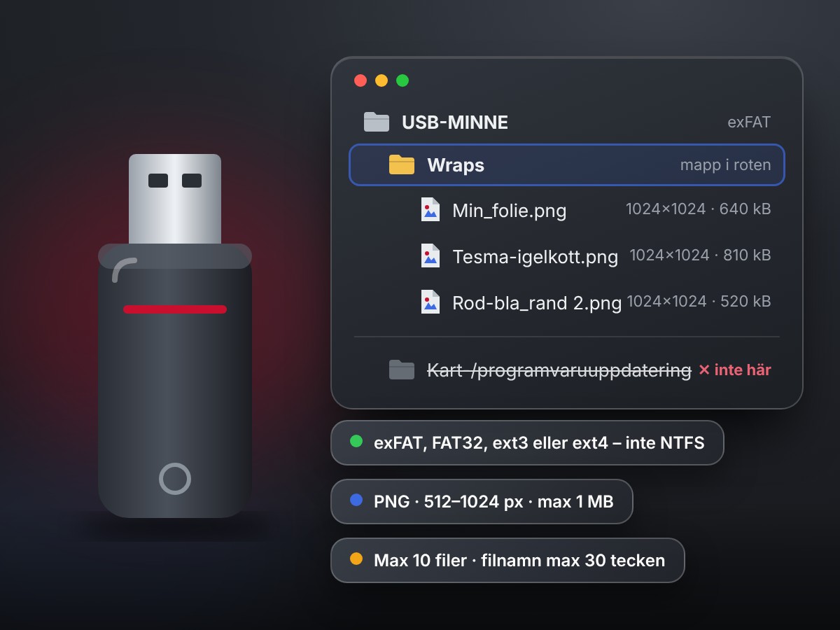Click the image icon beside Tesma-igelkott.png
This screenshot has width=840, height=630.
[x=430, y=255]
